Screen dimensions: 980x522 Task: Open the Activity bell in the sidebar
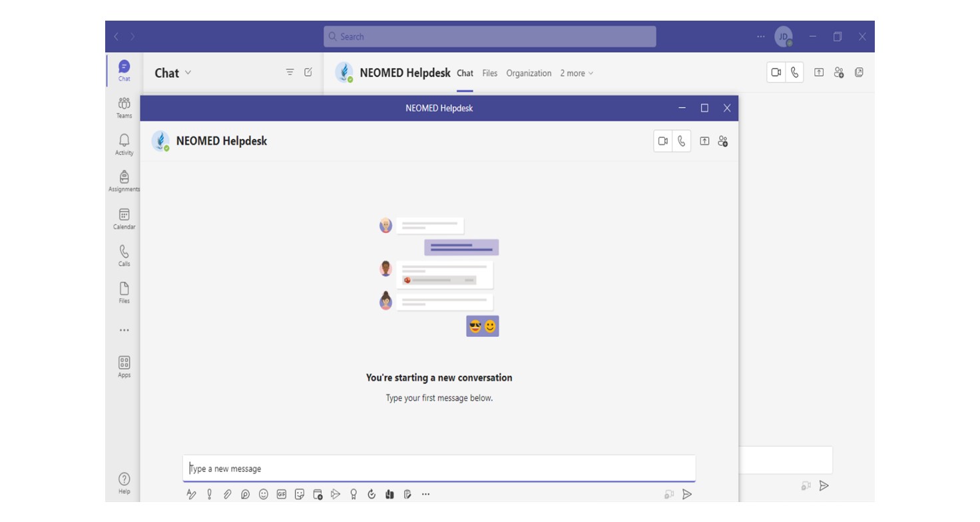pyautogui.click(x=124, y=144)
